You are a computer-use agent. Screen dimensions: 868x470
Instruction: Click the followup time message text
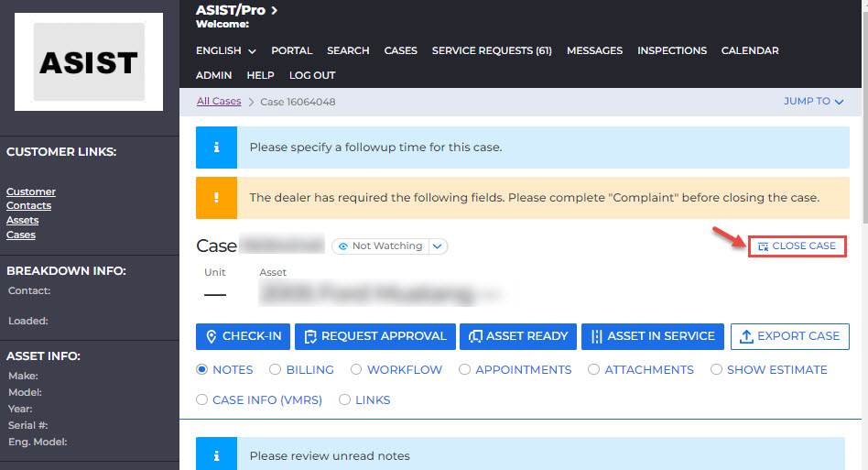[376, 148]
